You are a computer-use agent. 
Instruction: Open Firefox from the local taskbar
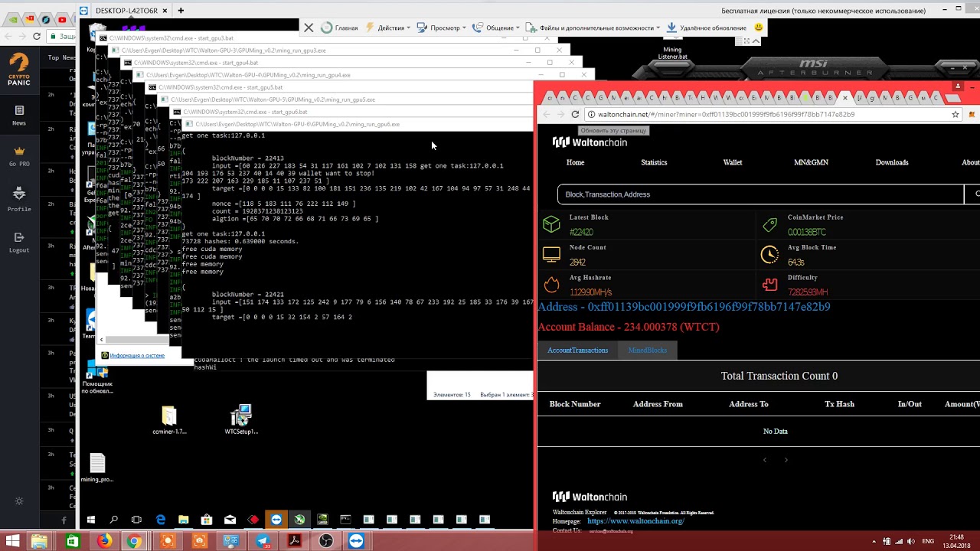104,541
